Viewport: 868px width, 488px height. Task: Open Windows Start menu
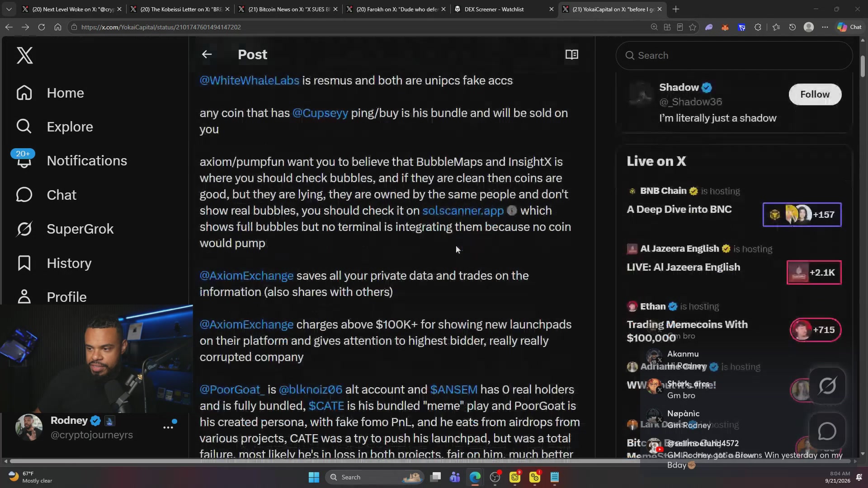click(x=313, y=477)
